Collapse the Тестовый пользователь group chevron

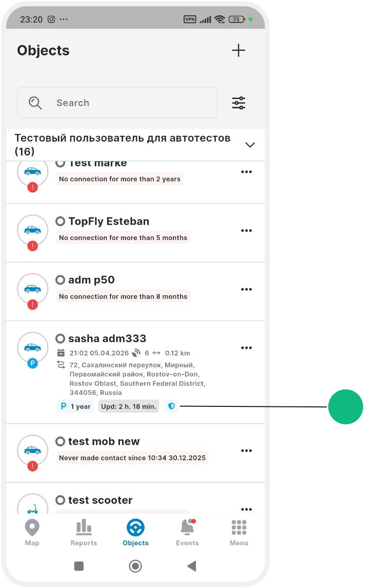(x=250, y=145)
